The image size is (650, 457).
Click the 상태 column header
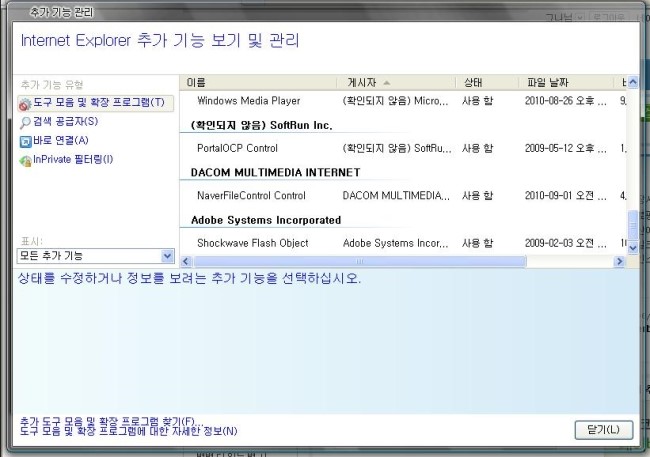pyautogui.click(x=485, y=82)
